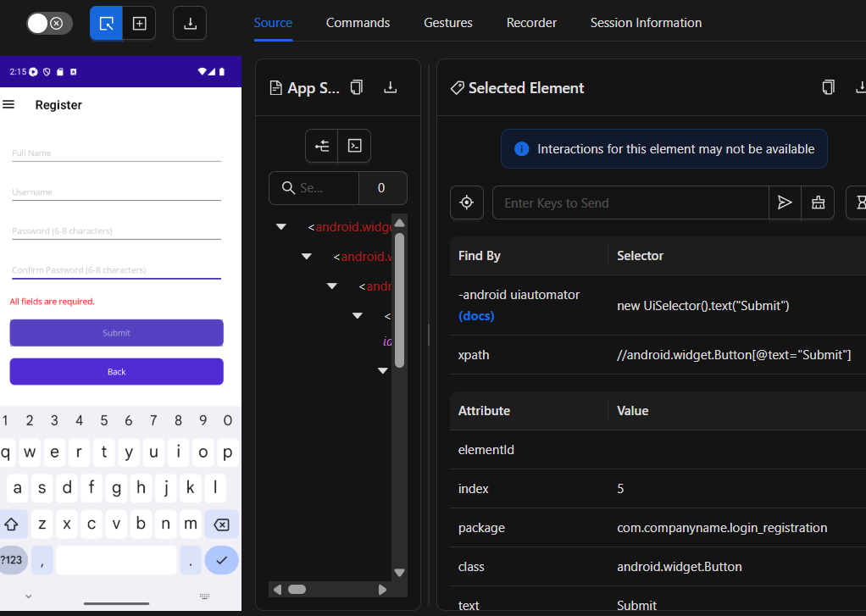866x616 pixels.
Task: Focus the Enter Keys to Send field
Action: pyautogui.click(x=630, y=203)
